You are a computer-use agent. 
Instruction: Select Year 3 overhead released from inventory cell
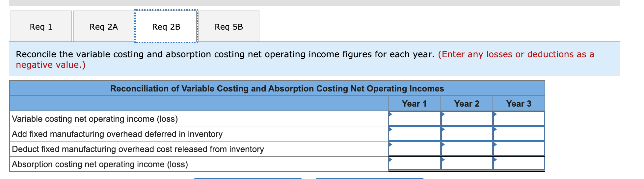(519, 149)
